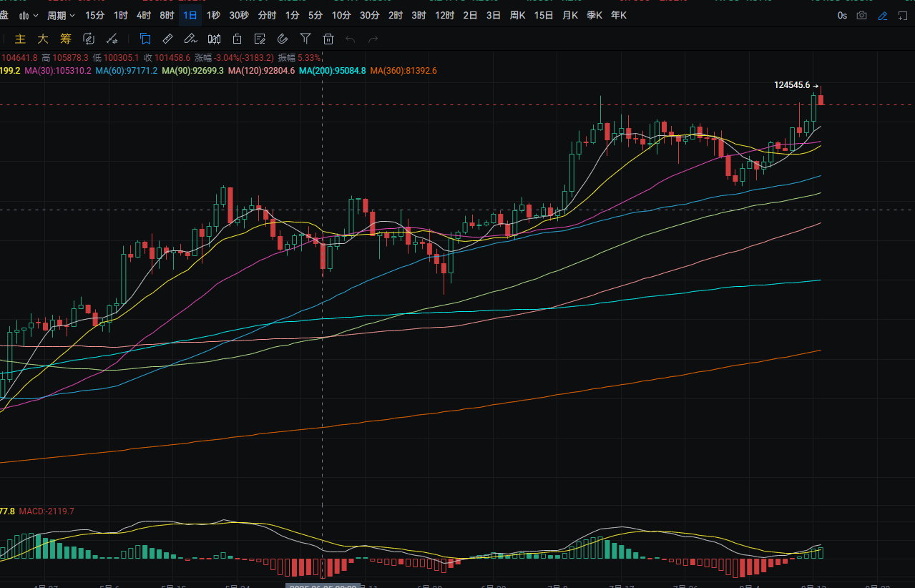Click the magnet attach icon
This screenshot has width=915, height=588.
click(x=283, y=39)
